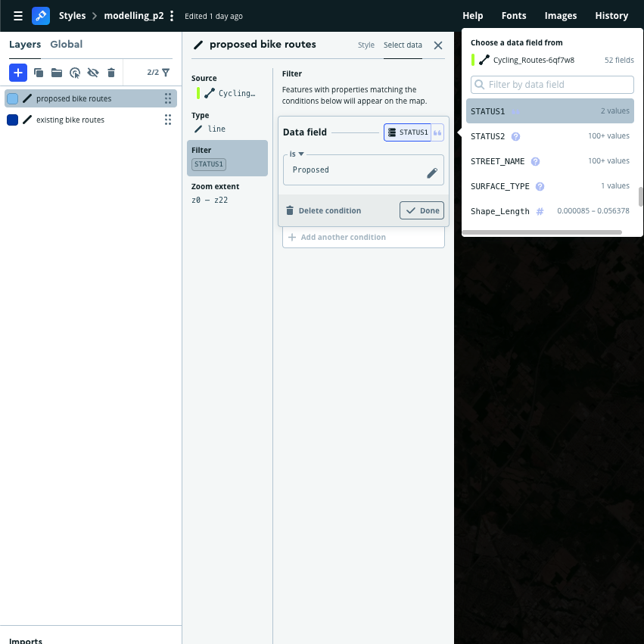This screenshot has height=644, width=644.
Task: Toggle layer visibility with the crossed-eye icon
Action: (x=93, y=73)
